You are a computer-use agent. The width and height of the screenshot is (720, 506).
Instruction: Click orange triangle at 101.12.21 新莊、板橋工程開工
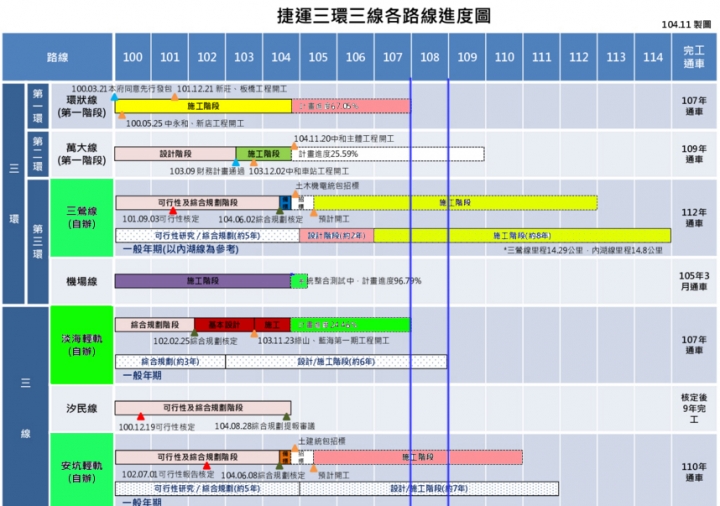[174, 97]
